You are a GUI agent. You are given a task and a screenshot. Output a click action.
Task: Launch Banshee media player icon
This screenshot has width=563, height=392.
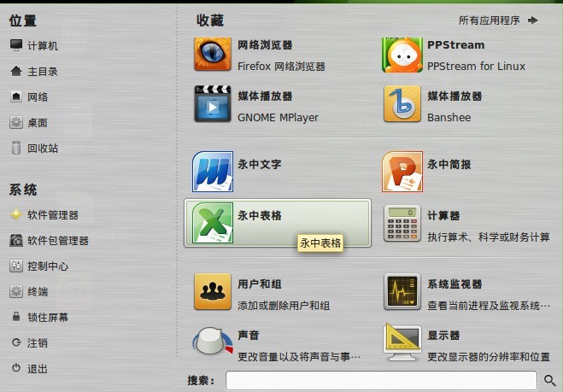402,103
